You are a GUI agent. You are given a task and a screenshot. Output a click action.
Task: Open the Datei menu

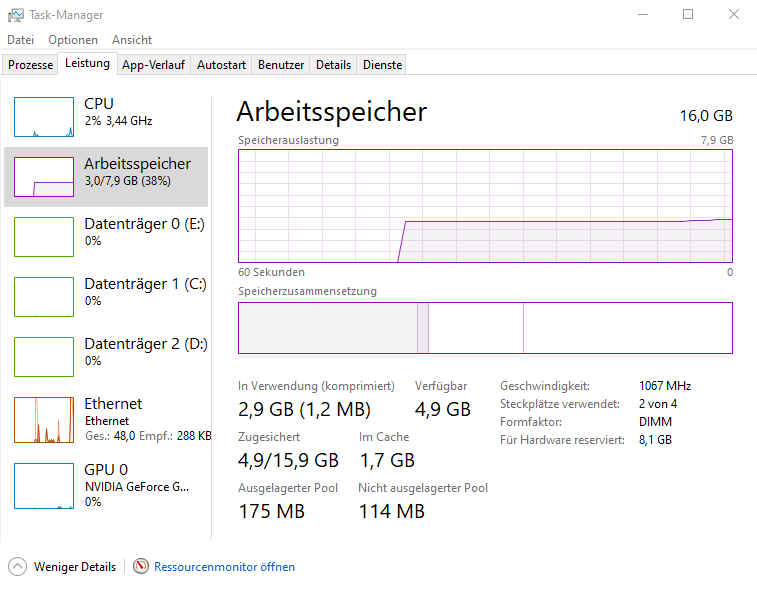pos(20,40)
